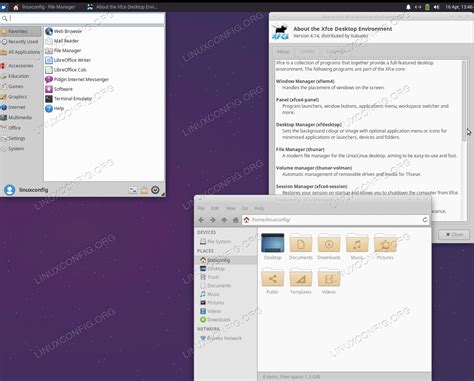The width and height of the screenshot is (474, 381).
Task: Go to home folder in Thunar toolbar
Action: [235, 220]
